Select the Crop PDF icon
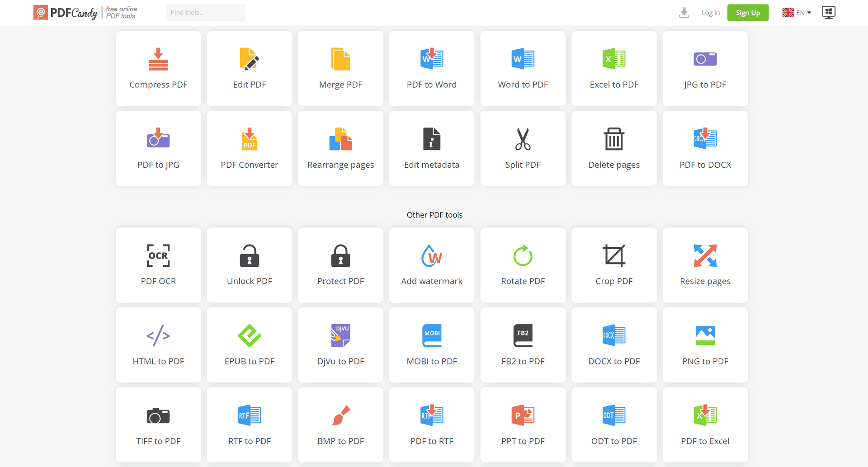This screenshot has width=868, height=467. tap(614, 256)
